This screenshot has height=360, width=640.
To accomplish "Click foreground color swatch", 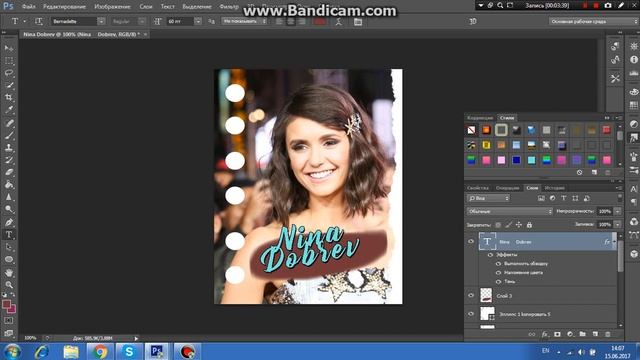I will click(6, 304).
